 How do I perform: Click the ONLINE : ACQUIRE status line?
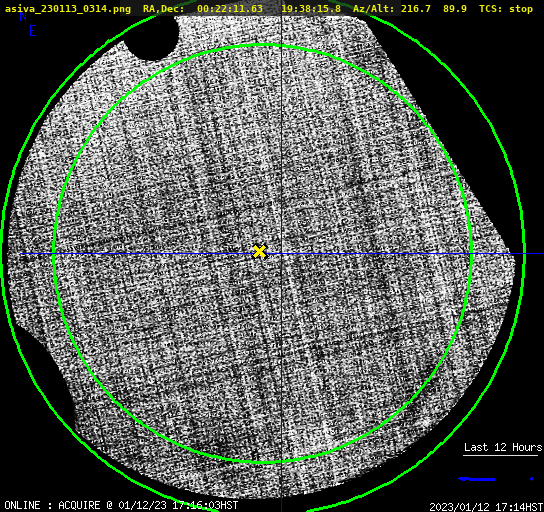click(x=121, y=505)
